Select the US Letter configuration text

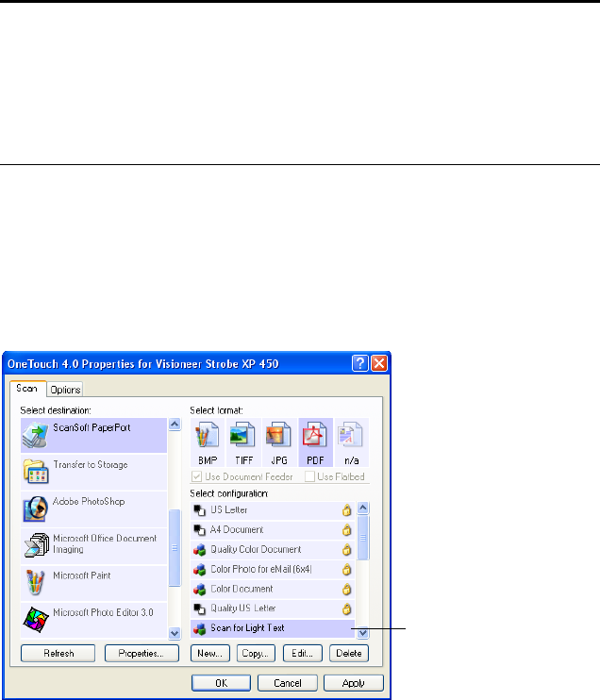pos(228,509)
